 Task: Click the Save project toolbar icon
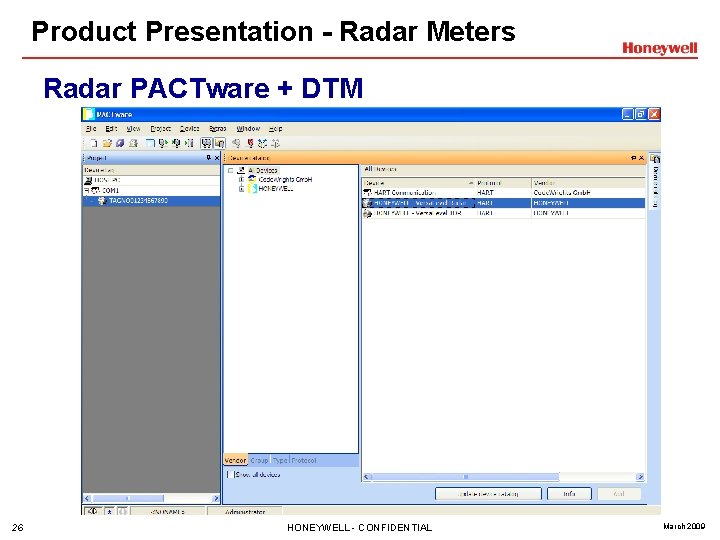[120, 143]
